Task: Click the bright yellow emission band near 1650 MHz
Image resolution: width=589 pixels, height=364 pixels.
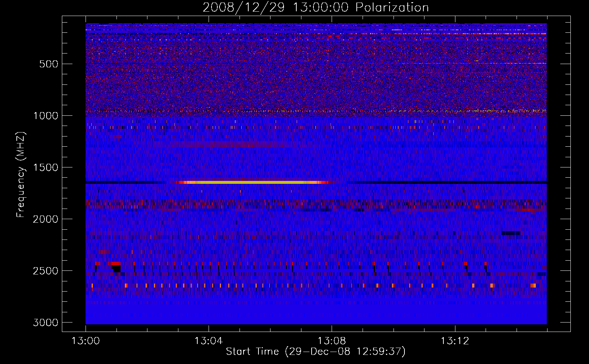Action: click(251, 182)
